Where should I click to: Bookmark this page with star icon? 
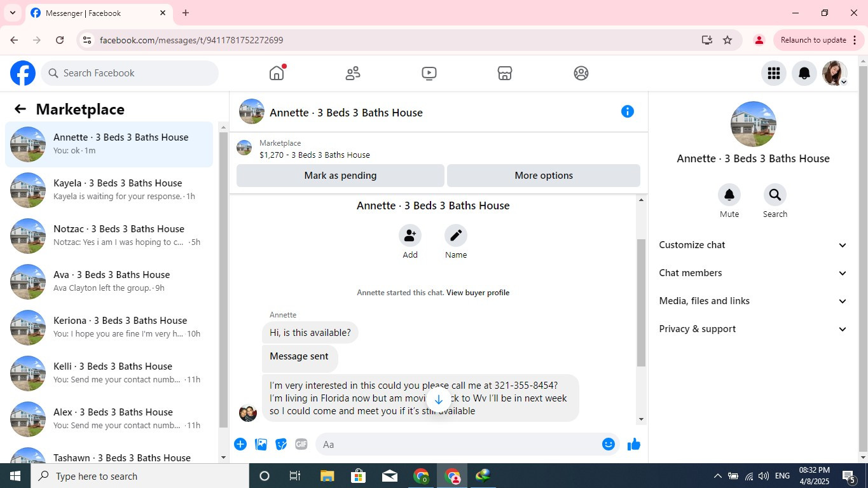tap(727, 40)
